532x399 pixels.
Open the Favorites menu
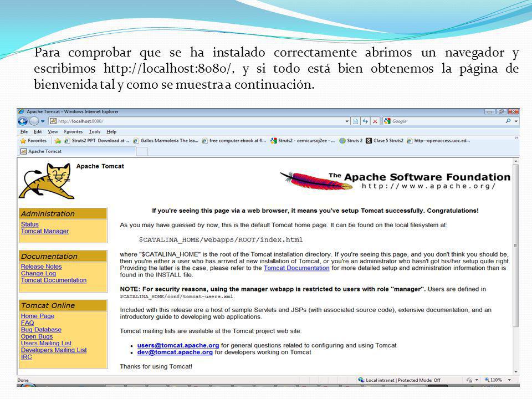pos(73,132)
